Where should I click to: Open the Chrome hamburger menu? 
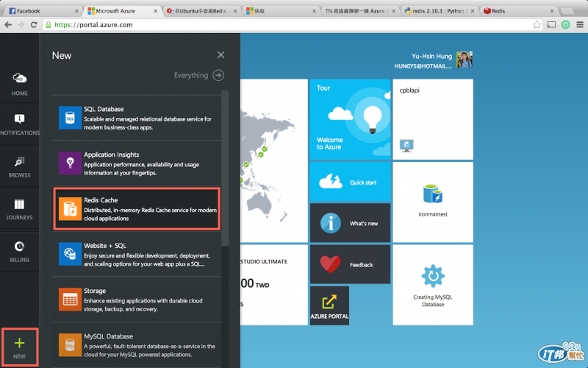(580, 25)
